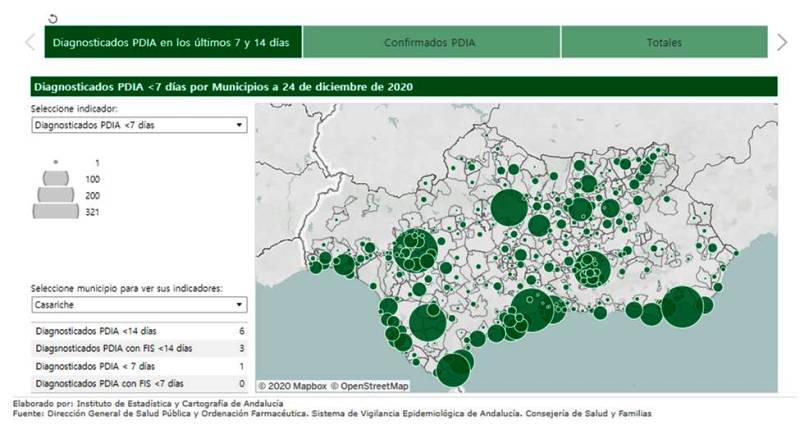Select the Diagnosticados PDIA < 7 días row
Screen dimensions: 800x434
point(138,366)
